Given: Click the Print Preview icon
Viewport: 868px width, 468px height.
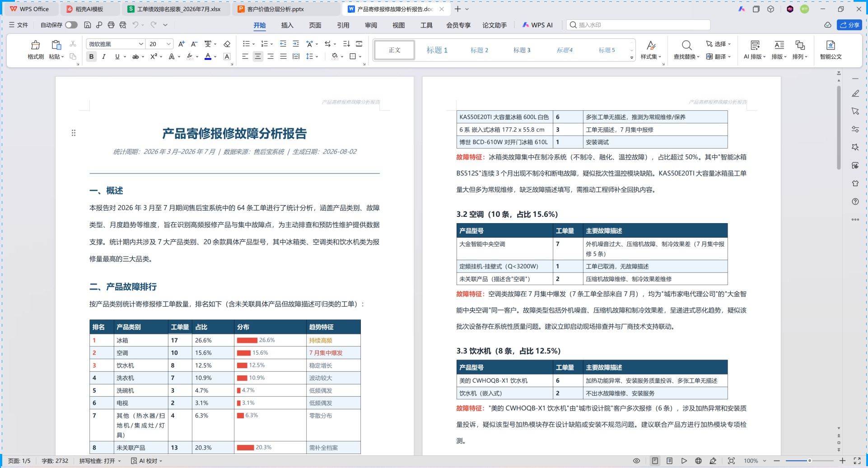Looking at the screenshot, I should [123, 25].
